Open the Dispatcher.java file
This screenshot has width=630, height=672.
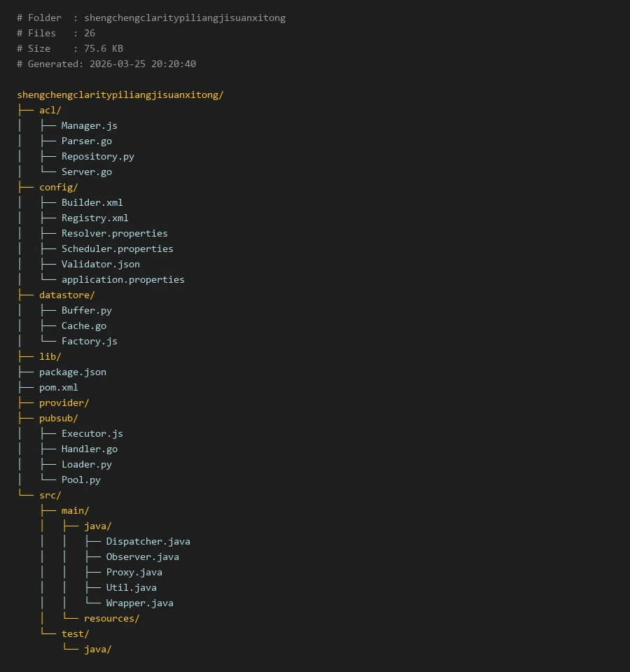(148, 542)
